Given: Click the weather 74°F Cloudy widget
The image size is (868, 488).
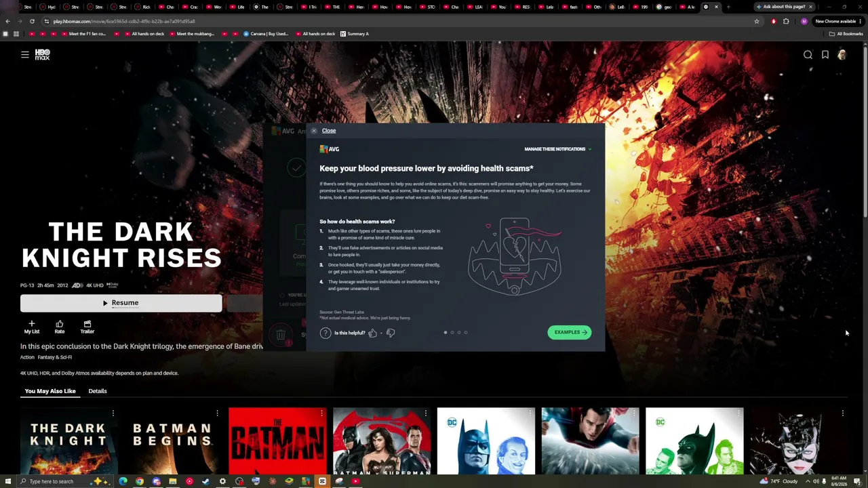Looking at the screenshot, I should pyautogui.click(x=779, y=481).
